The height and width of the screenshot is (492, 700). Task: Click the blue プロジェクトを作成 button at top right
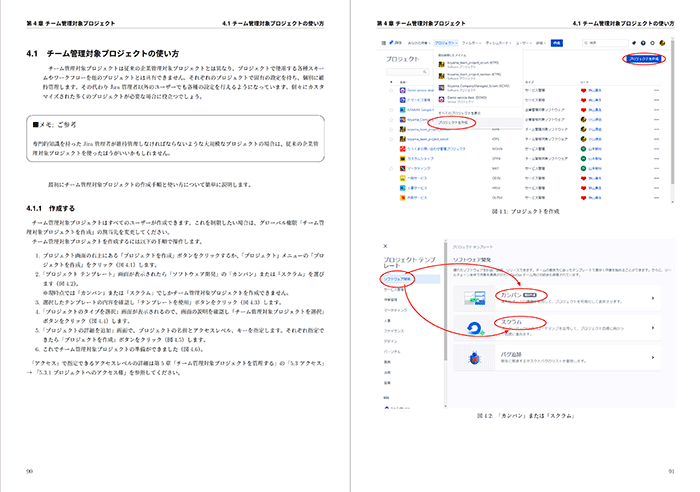pos(643,59)
